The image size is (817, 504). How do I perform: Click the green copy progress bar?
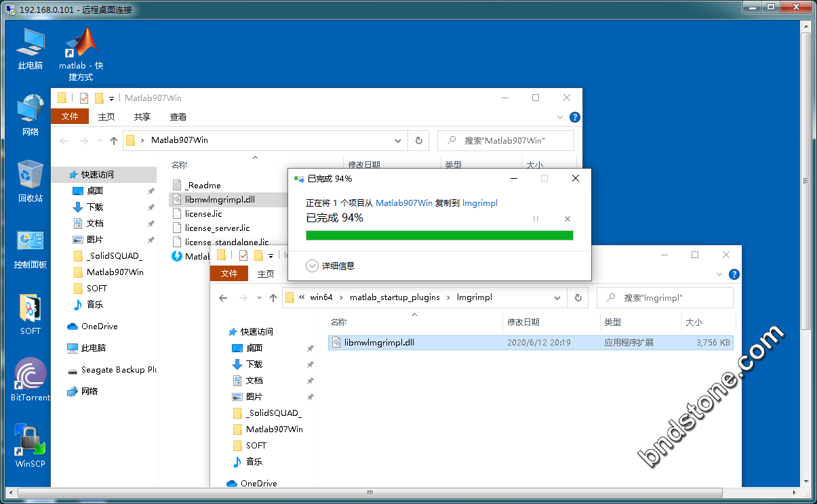point(439,235)
